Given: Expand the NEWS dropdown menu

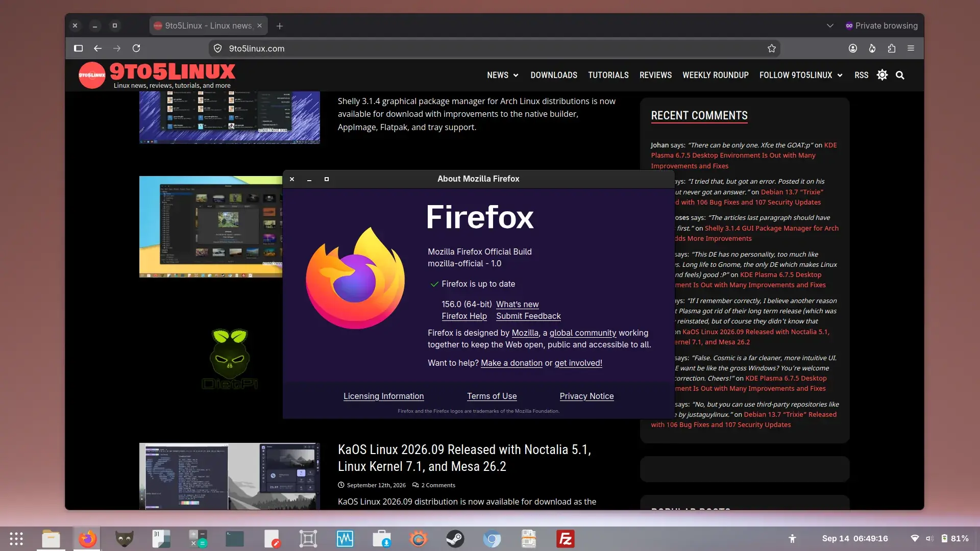Looking at the screenshot, I should tap(503, 75).
